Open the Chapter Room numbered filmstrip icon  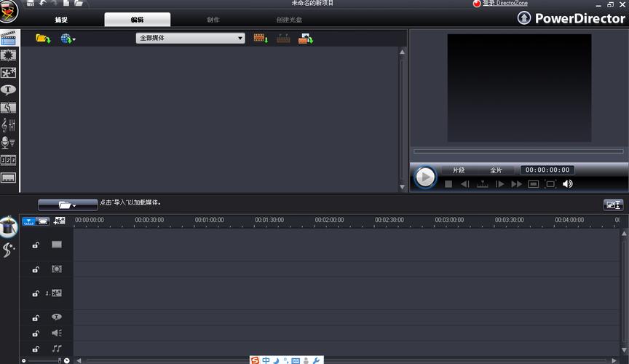tap(9, 160)
